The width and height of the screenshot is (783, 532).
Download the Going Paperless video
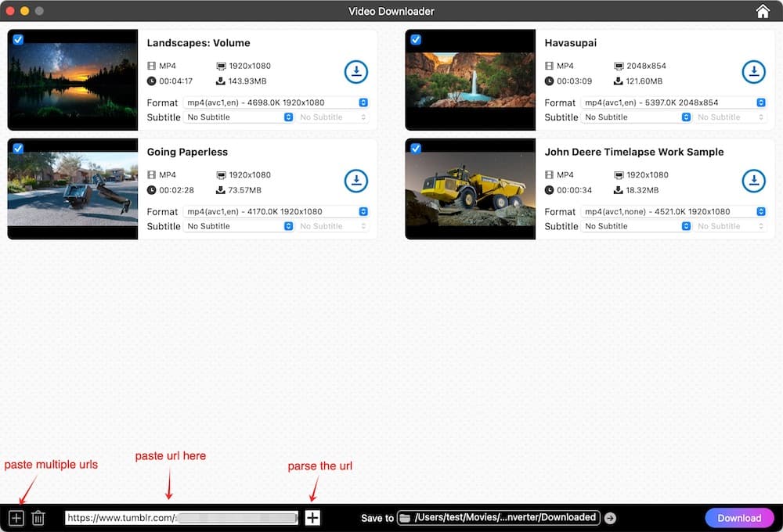click(x=355, y=181)
